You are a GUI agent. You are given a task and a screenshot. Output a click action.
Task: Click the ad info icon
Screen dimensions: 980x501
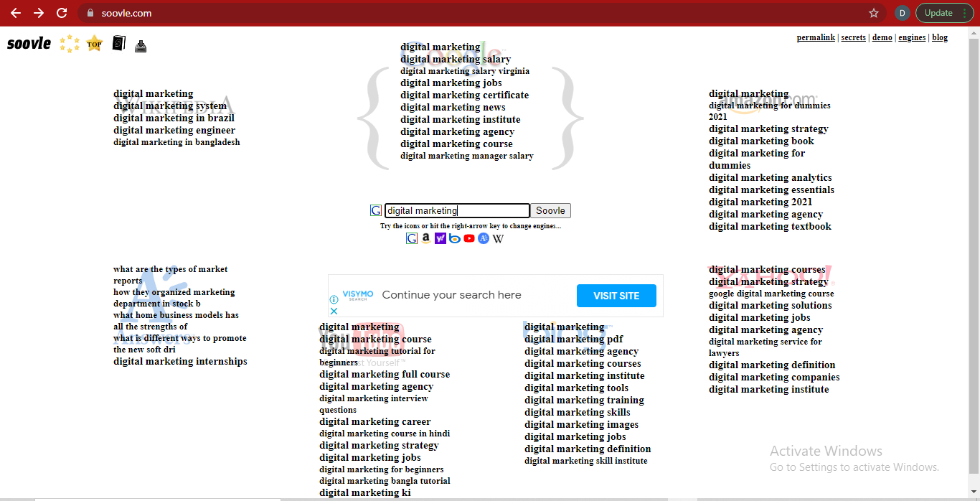[334, 300]
